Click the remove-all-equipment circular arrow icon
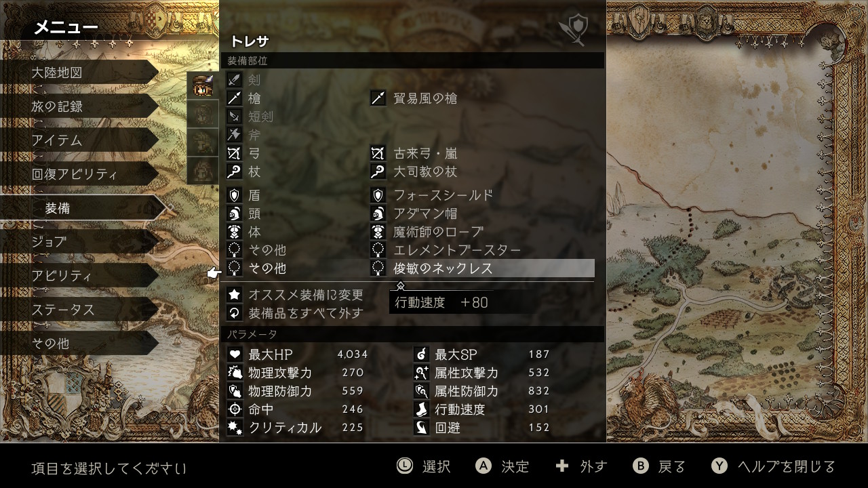This screenshot has width=868, height=488. coord(234,313)
